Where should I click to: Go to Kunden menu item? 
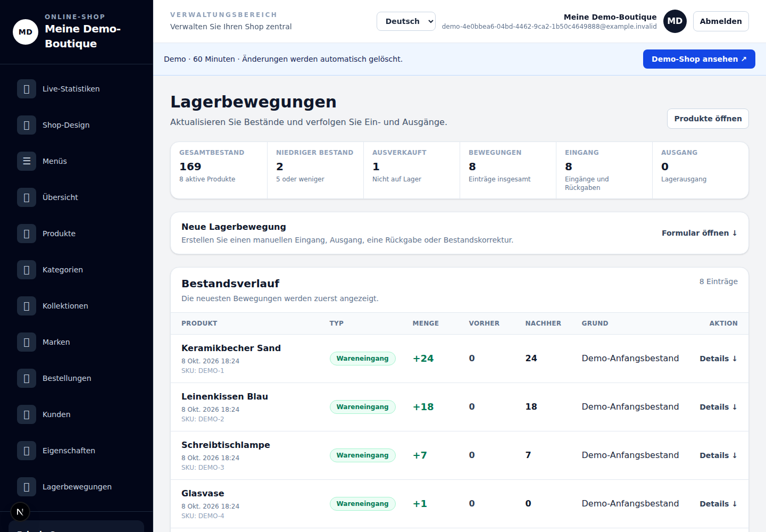pyautogui.click(x=77, y=414)
